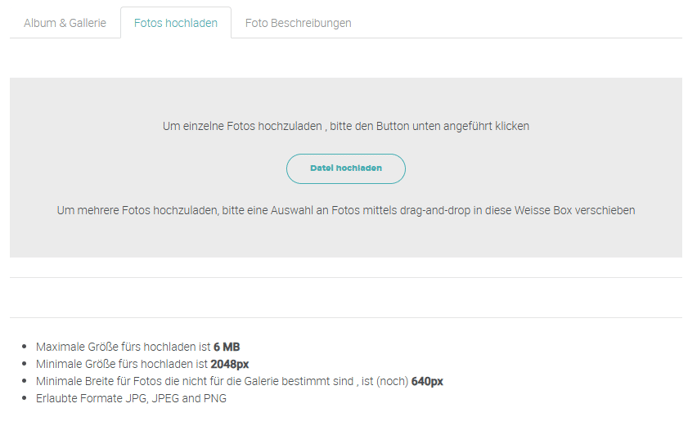Click the bold 6 MB size value
Viewport: 688px width, 426px height.
pos(227,347)
